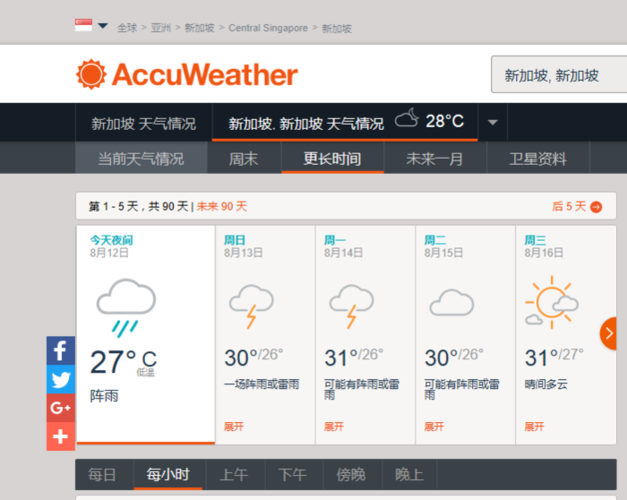Select the 每小时 tab
The image size is (627, 500).
point(168,475)
